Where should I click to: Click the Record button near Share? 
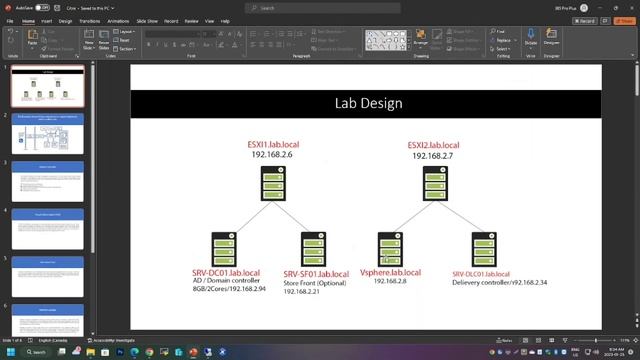[x=584, y=21]
